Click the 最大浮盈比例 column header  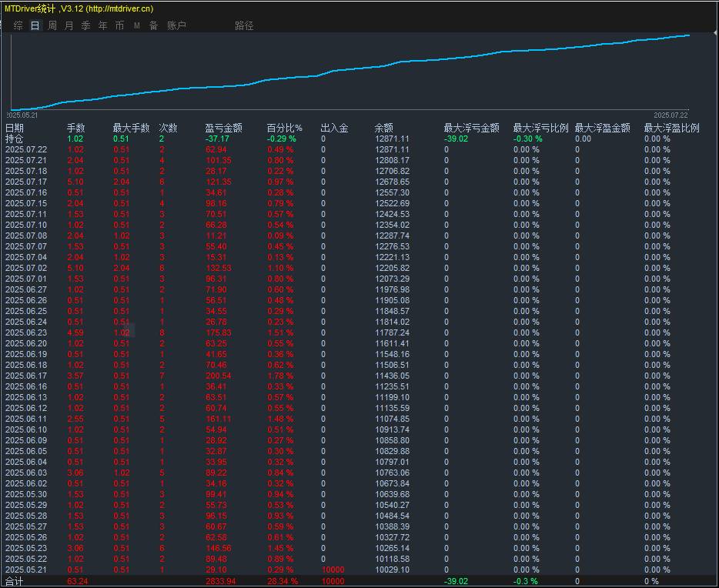coord(671,128)
